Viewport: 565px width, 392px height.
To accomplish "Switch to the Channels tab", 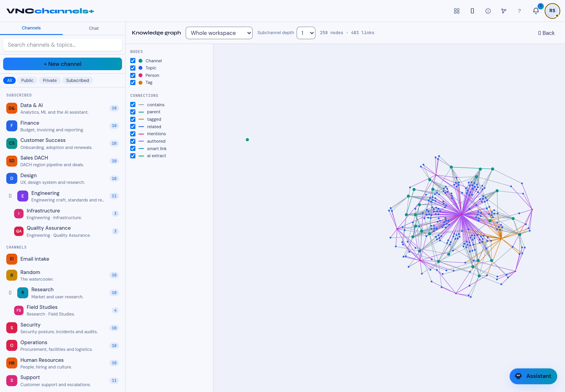I will (x=31, y=28).
